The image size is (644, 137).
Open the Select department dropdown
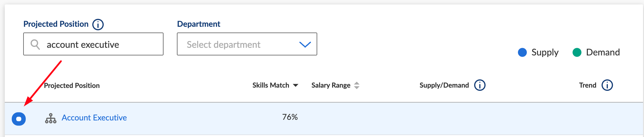pos(247,44)
